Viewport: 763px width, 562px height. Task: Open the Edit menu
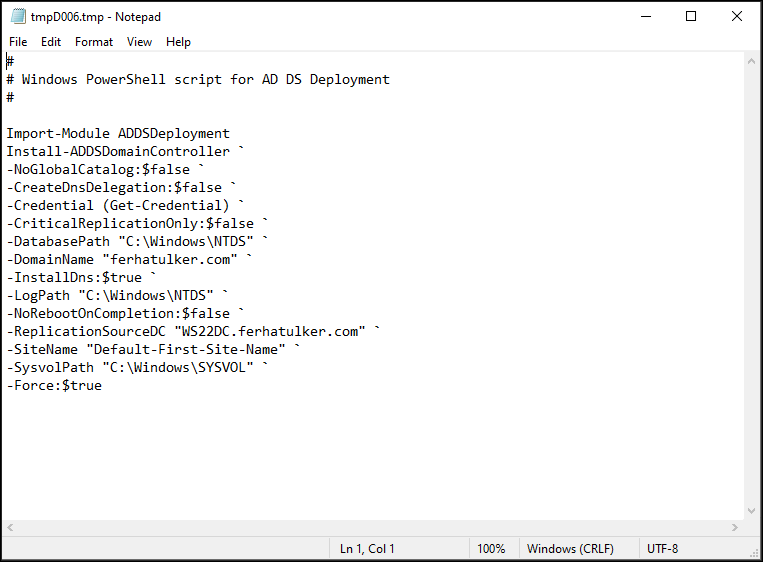click(x=51, y=42)
